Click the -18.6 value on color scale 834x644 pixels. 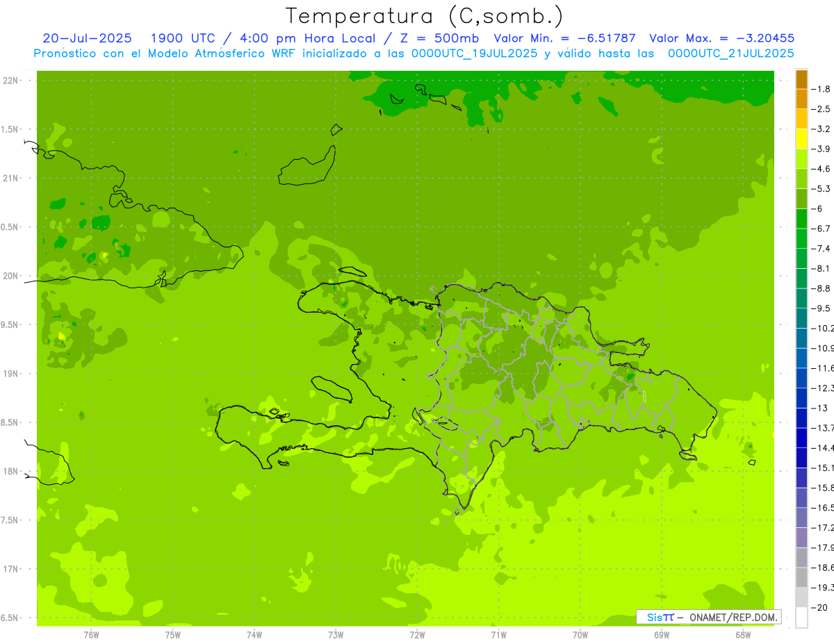(x=823, y=568)
